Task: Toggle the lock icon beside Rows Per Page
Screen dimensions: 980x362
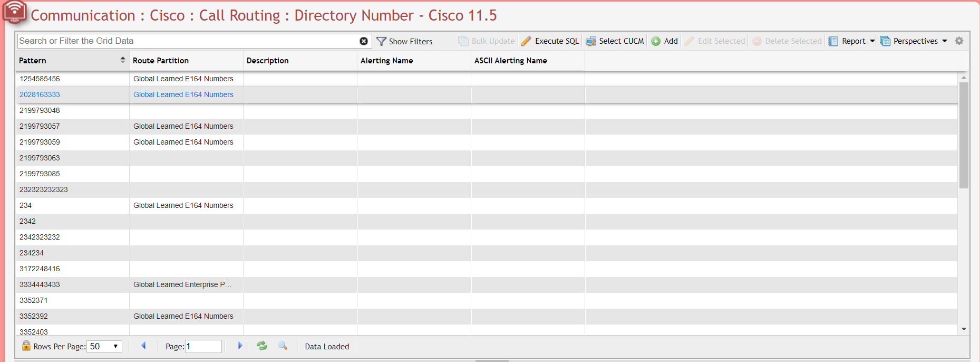Action: [x=26, y=346]
